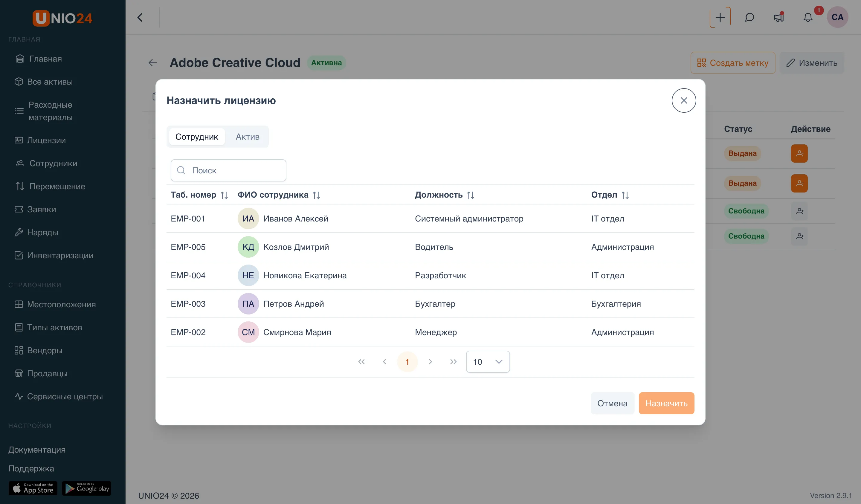Go to next page arrow in pagination

[x=430, y=361]
